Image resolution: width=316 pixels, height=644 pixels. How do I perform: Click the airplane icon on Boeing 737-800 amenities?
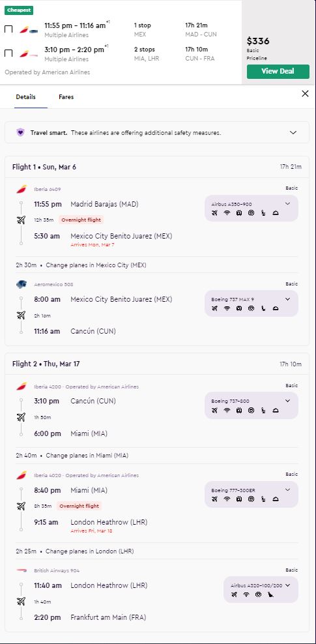(214, 410)
